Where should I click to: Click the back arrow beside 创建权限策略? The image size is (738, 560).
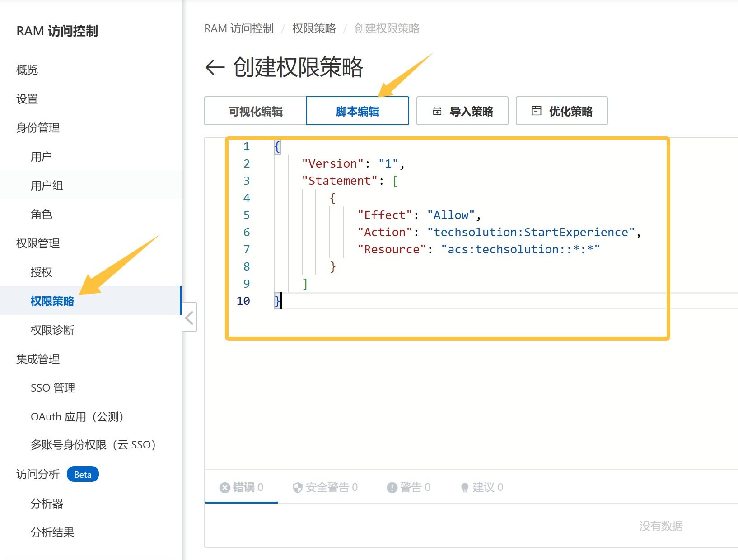(215, 68)
